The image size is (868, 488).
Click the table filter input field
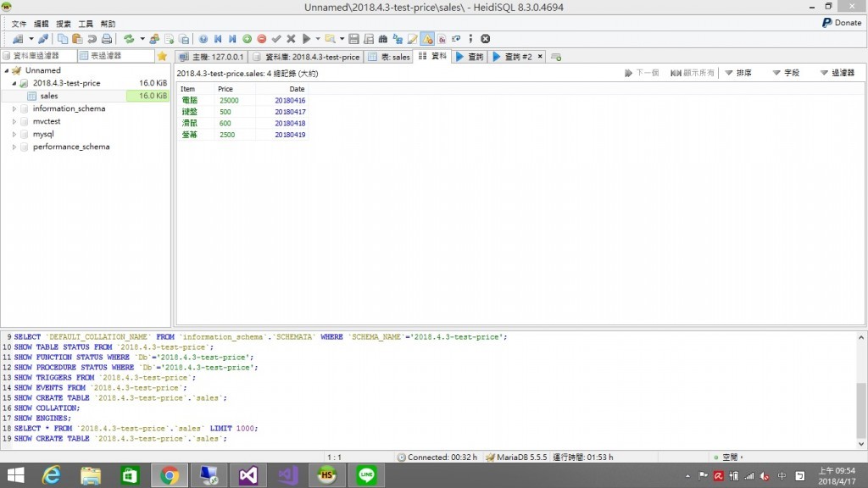(x=116, y=56)
